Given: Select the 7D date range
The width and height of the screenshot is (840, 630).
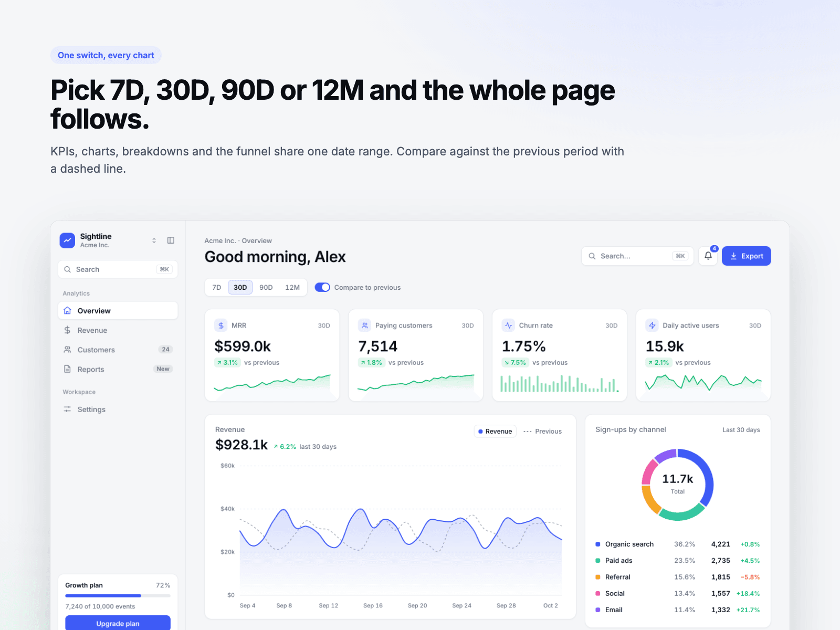Looking at the screenshot, I should tap(217, 287).
